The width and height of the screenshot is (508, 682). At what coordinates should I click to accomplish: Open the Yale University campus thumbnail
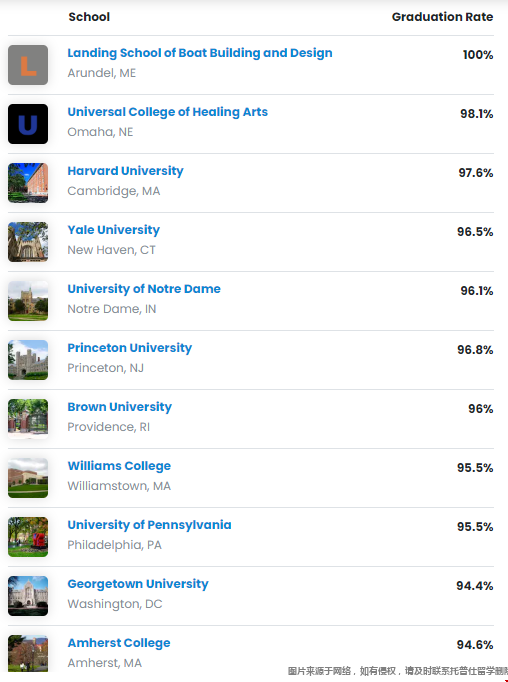pyautogui.click(x=28, y=242)
